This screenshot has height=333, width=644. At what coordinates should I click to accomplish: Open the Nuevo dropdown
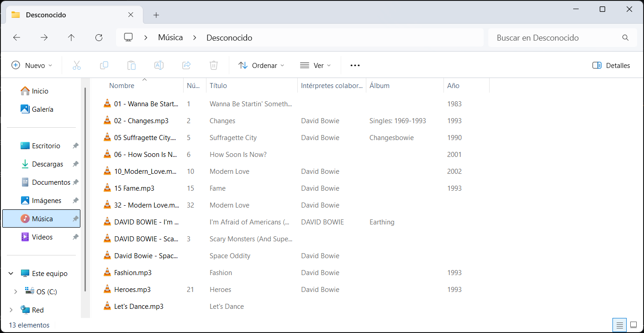(32, 65)
